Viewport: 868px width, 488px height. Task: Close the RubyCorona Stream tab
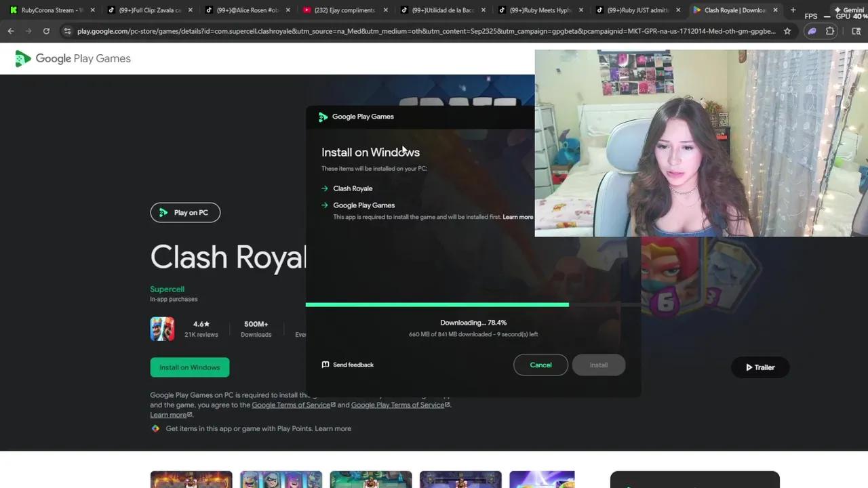[x=92, y=10]
